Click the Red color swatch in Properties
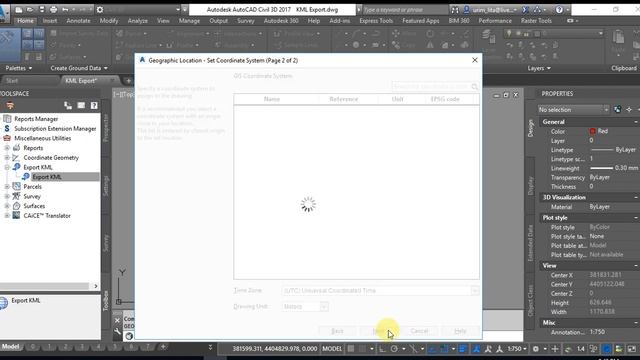Screen dimensions: 640x360 pos(593,131)
